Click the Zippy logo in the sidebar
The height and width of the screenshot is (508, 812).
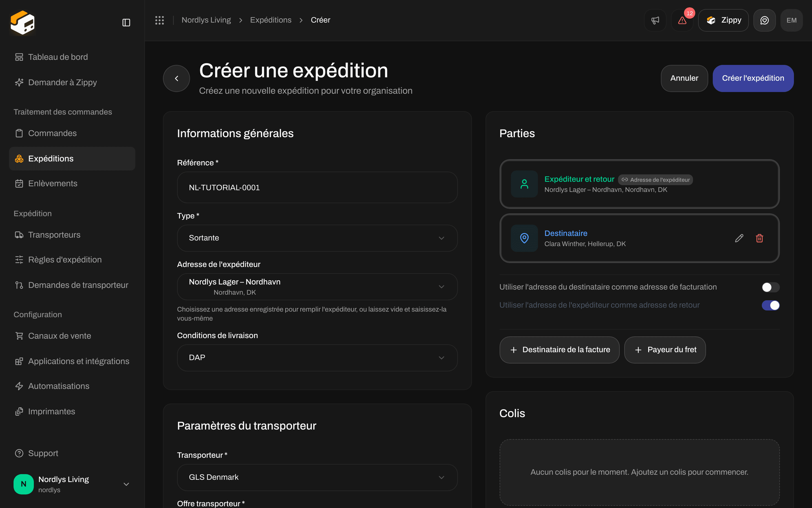[x=23, y=23]
